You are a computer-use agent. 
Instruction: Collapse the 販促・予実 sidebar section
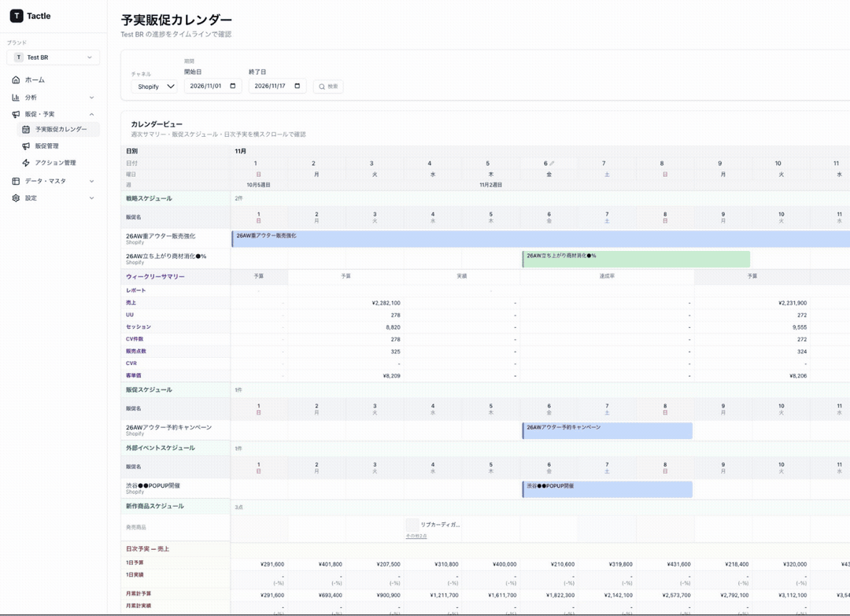54,114
